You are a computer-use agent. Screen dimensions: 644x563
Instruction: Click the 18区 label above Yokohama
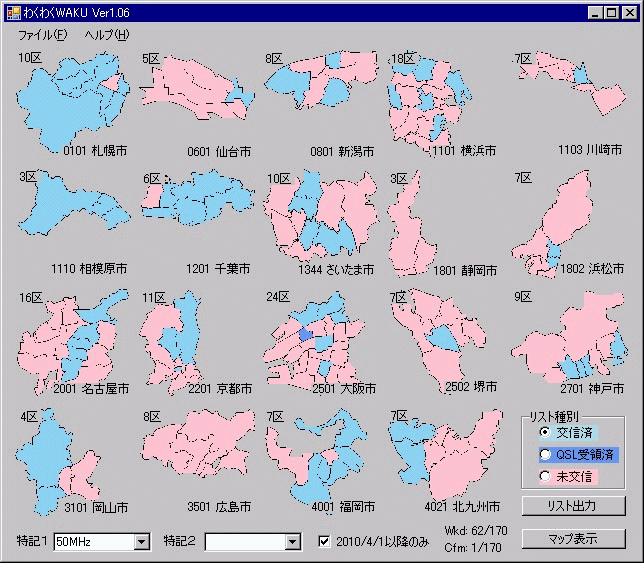point(402,58)
